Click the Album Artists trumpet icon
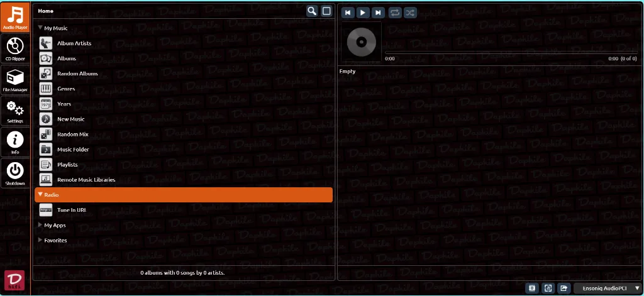Viewport: 644px width, 296px height. (45, 43)
